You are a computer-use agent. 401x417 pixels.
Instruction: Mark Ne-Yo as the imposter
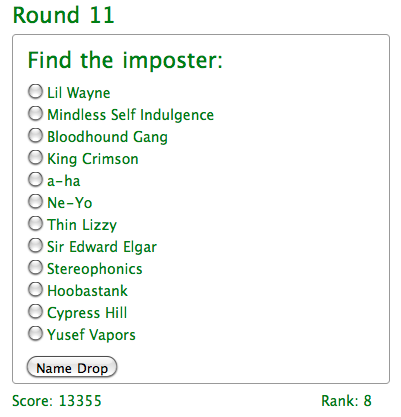(35, 201)
